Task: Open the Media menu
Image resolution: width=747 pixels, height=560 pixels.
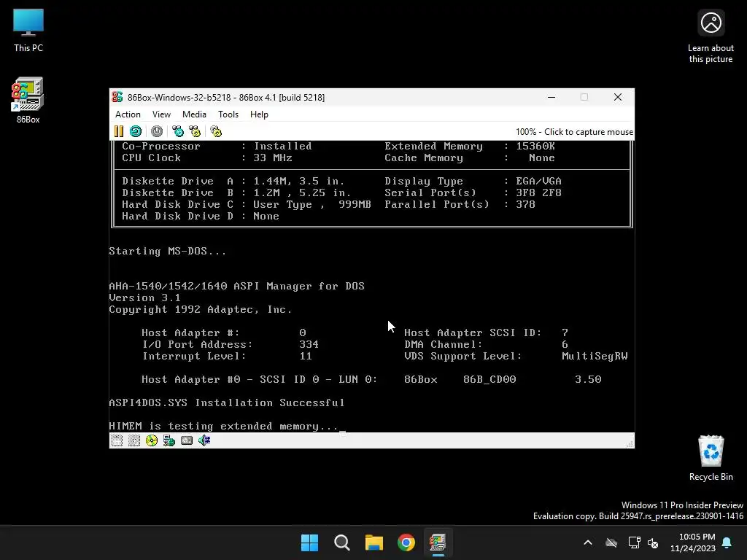Action: pos(194,114)
